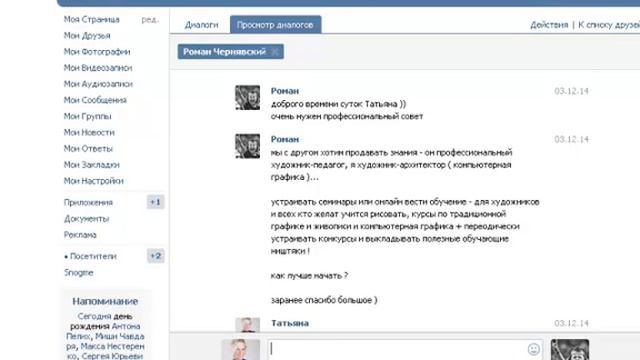The image size is (640, 360).
Task: Click the +2 badge next to Посетители
Action: tap(156, 256)
